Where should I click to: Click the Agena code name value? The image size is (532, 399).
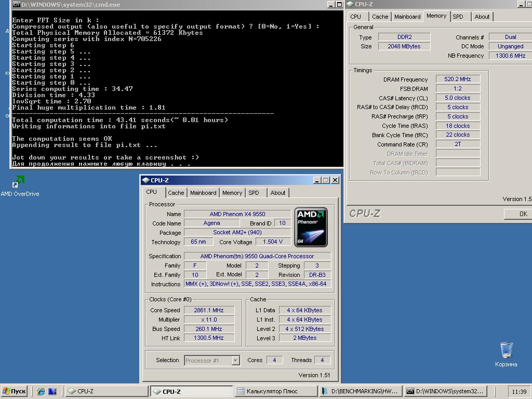(212, 223)
